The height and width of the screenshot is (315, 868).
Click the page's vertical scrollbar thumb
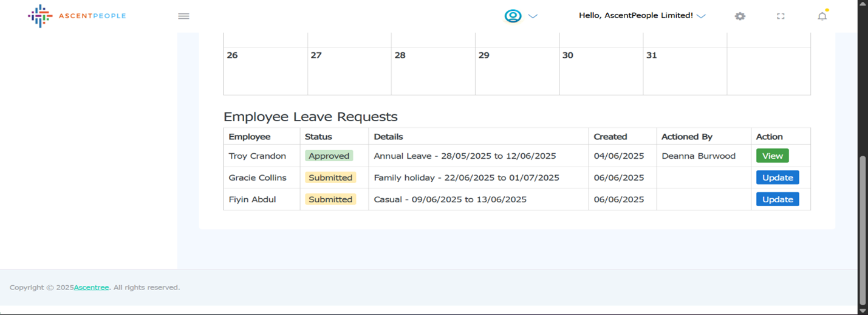863,230
